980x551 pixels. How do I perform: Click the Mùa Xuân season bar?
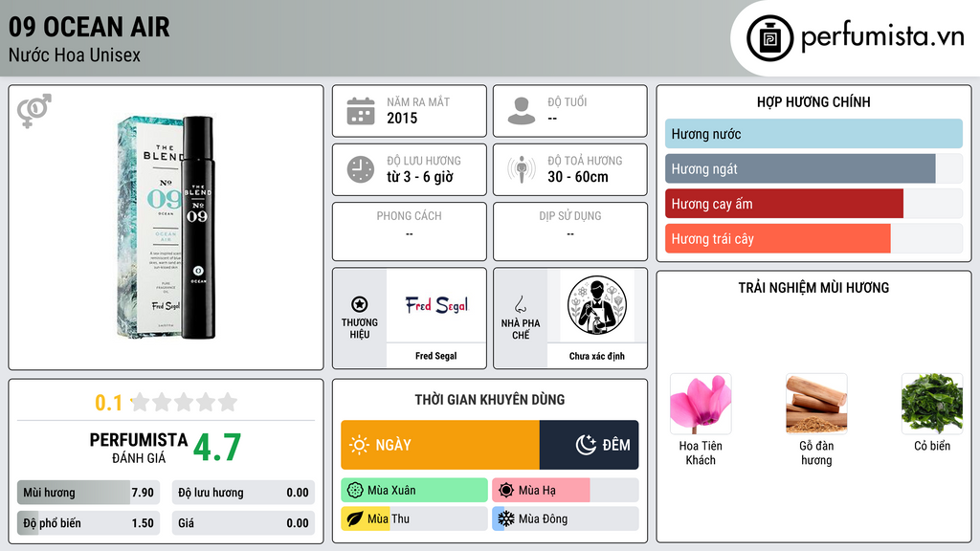point(414,491)
